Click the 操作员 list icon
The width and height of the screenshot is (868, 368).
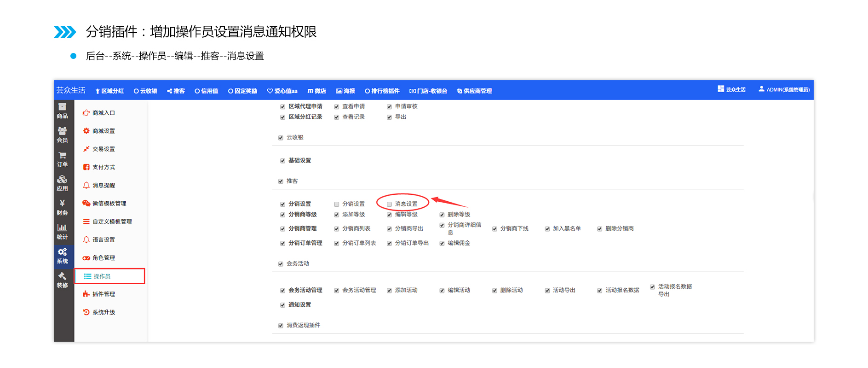click(x=87, y=276)
